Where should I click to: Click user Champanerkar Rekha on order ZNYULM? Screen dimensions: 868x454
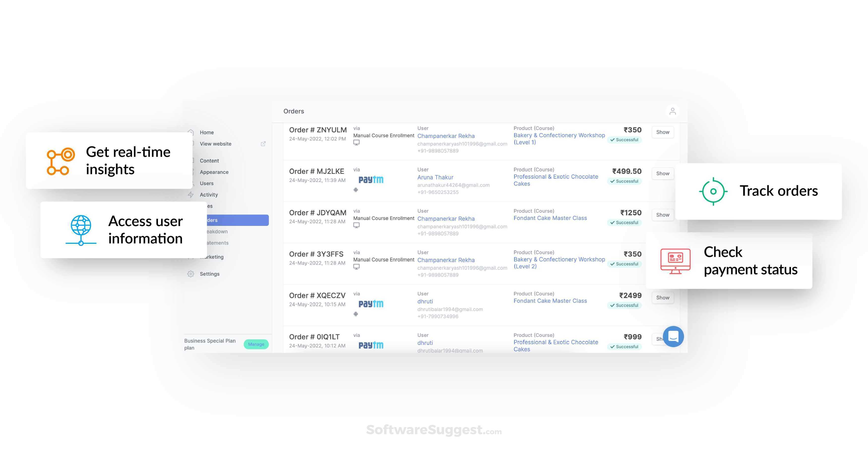pos(446,136)
